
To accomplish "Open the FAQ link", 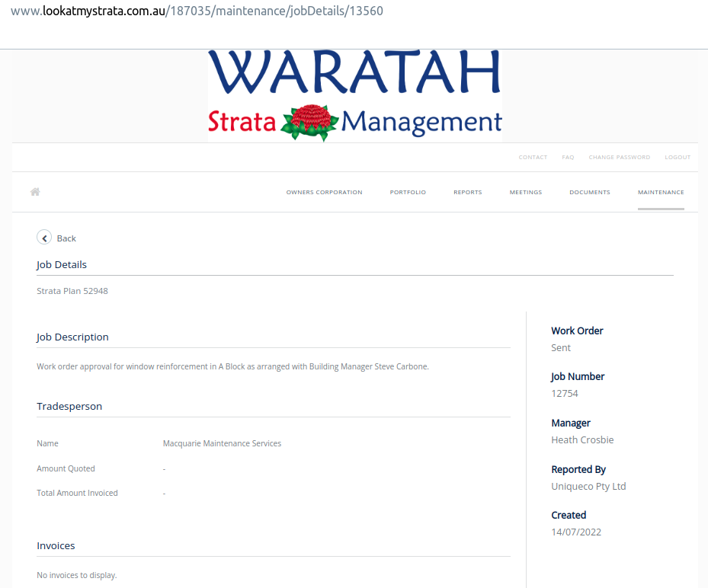I will pyautogui.click(x=568, y=157).
